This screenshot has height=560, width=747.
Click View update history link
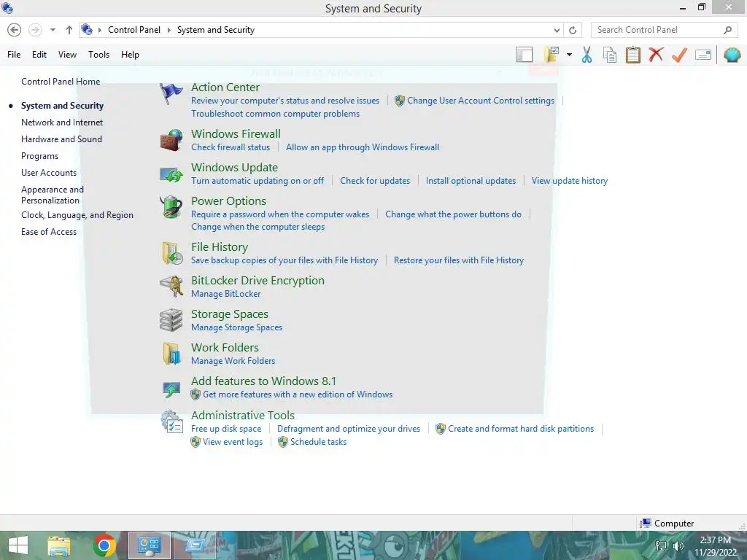(x=570, y=181)
